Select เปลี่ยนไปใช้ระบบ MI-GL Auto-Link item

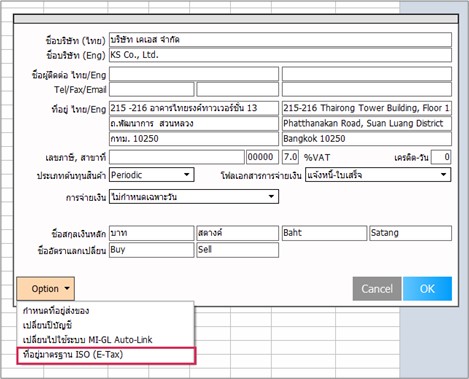[x=106, y=340]
